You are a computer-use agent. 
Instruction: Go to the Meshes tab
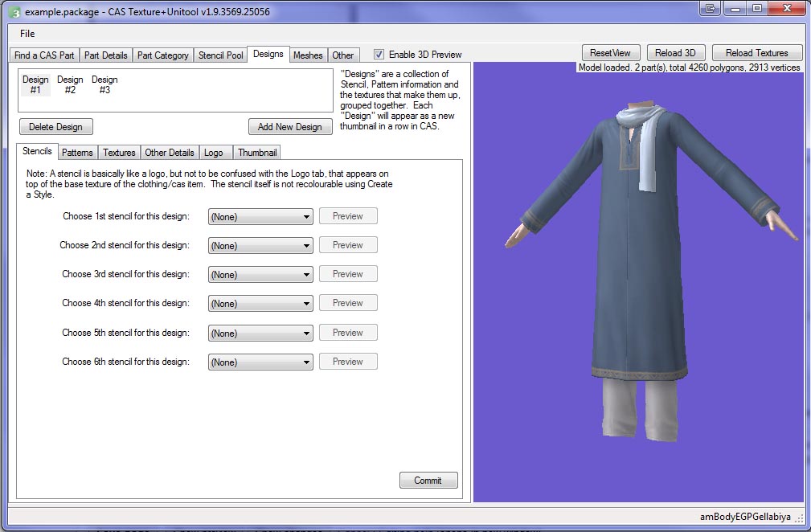308,55
